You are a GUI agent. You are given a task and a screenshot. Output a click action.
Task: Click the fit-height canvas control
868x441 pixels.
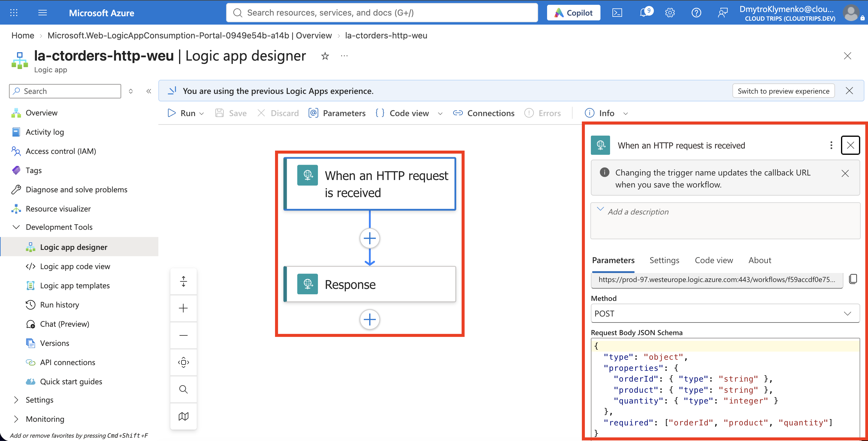tap(184, 281)
